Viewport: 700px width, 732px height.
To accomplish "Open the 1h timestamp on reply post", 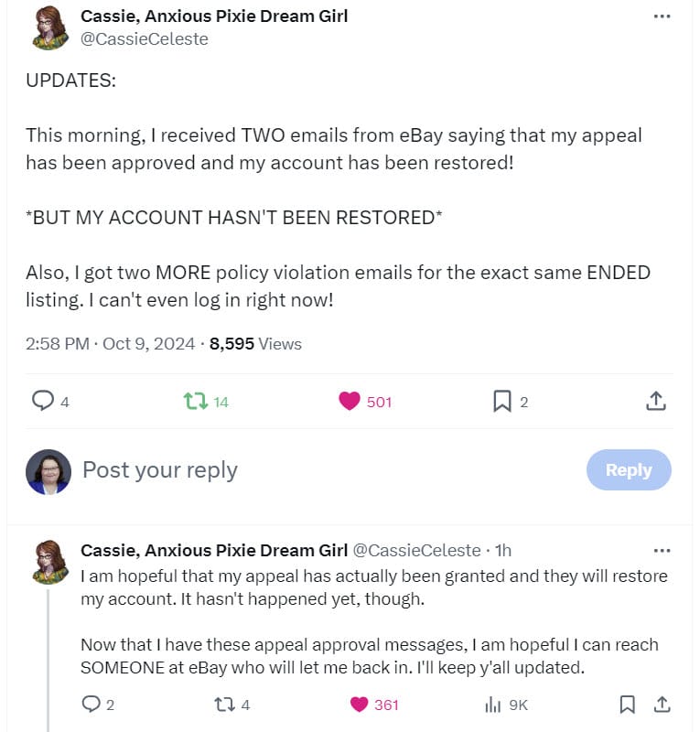I will 502,550.
